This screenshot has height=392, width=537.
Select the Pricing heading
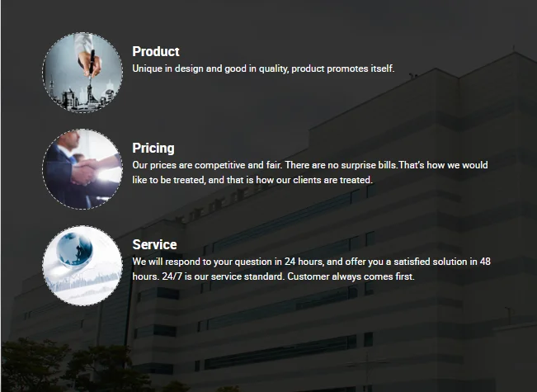(x=153, y=148)
